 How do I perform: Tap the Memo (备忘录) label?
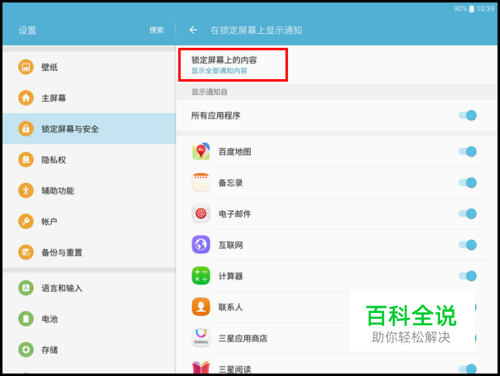pyautogui.click(x=231, y=183)
